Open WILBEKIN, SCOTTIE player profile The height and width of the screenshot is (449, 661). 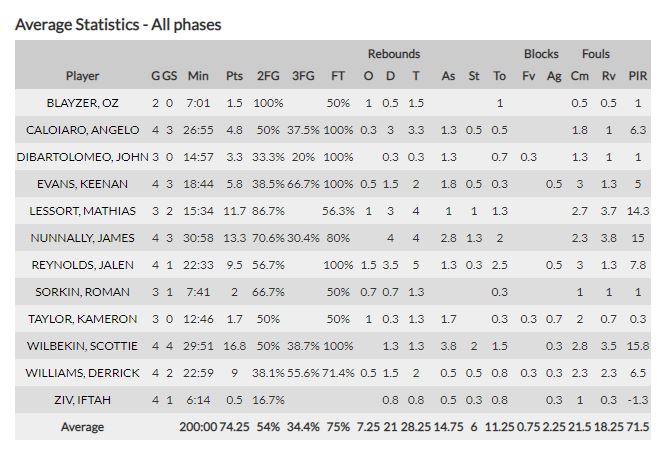[x=82, y=346]
